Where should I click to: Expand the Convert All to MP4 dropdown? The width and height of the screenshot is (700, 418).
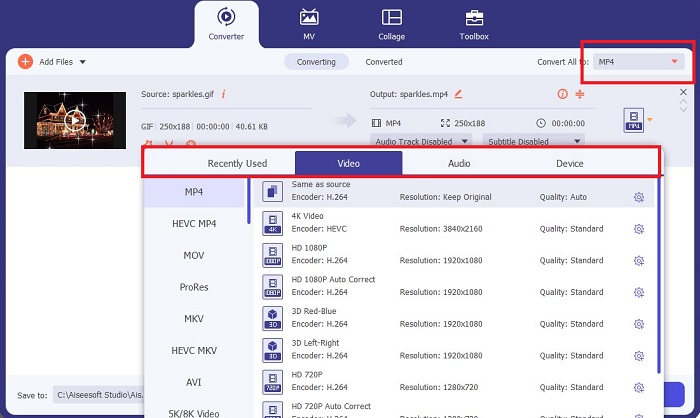point(675,62)
